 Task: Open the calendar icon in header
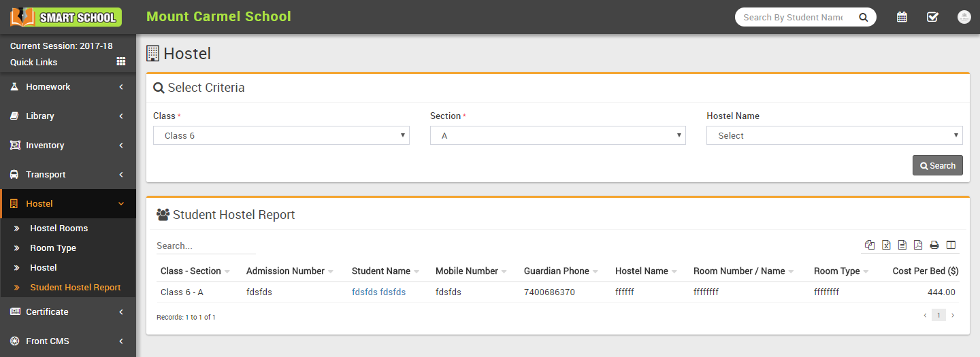click(902, 17)
